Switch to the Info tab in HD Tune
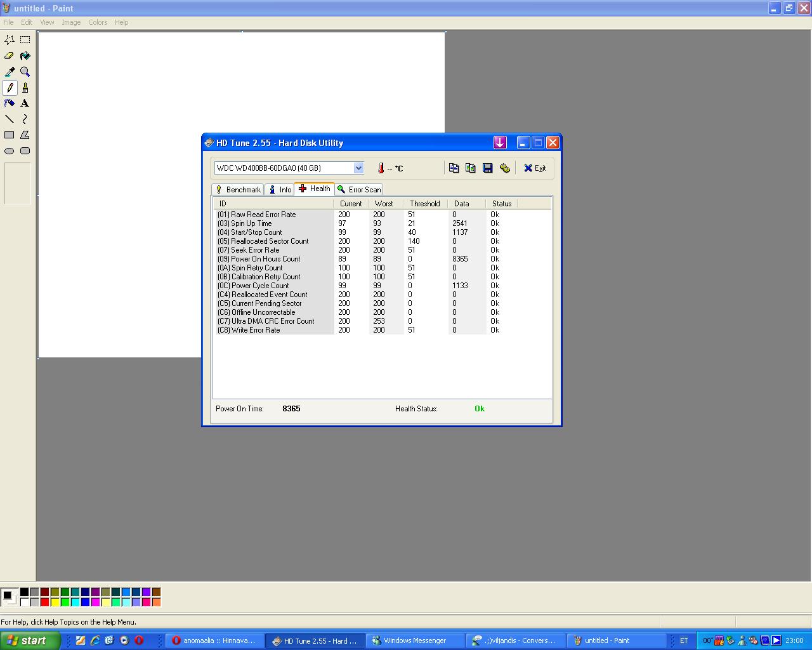The height and width of the screenshot is (650, 812). coord(280,190)
